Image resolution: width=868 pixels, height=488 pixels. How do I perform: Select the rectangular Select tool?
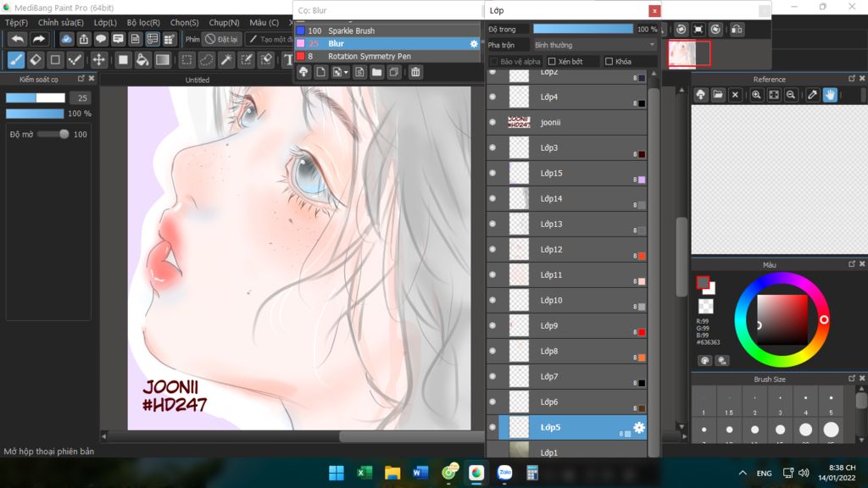187,60
